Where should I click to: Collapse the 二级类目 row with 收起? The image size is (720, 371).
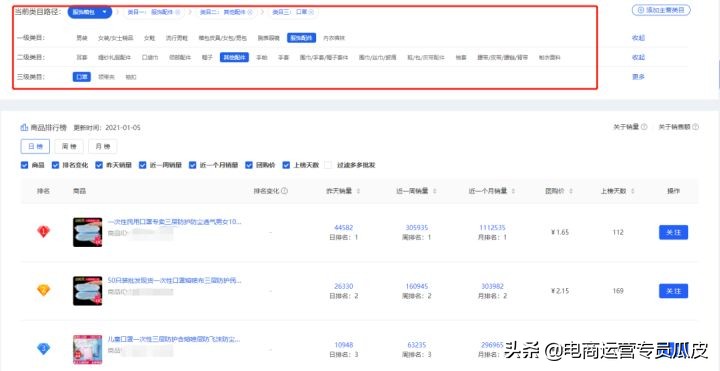pyautogui.click(x=638, y=57)
